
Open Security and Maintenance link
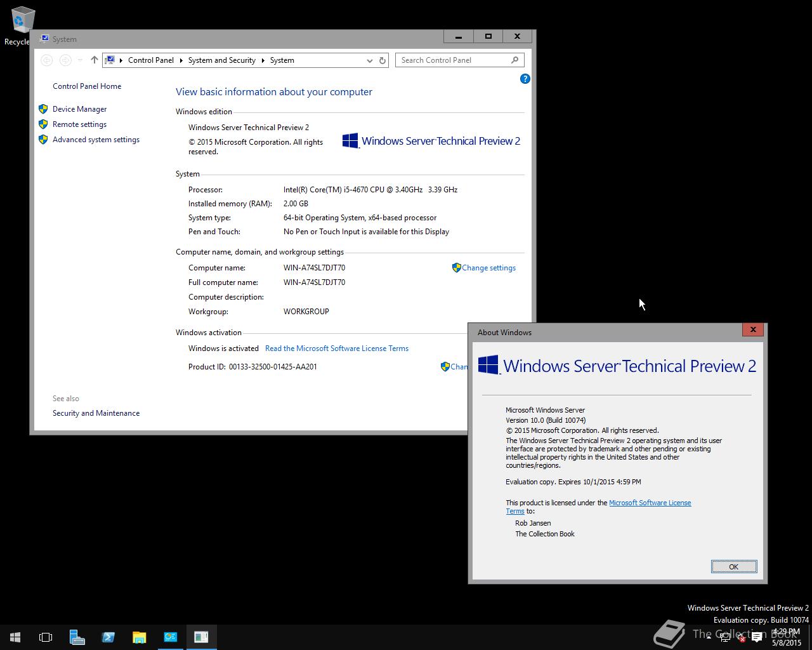[x=96, y=413]
